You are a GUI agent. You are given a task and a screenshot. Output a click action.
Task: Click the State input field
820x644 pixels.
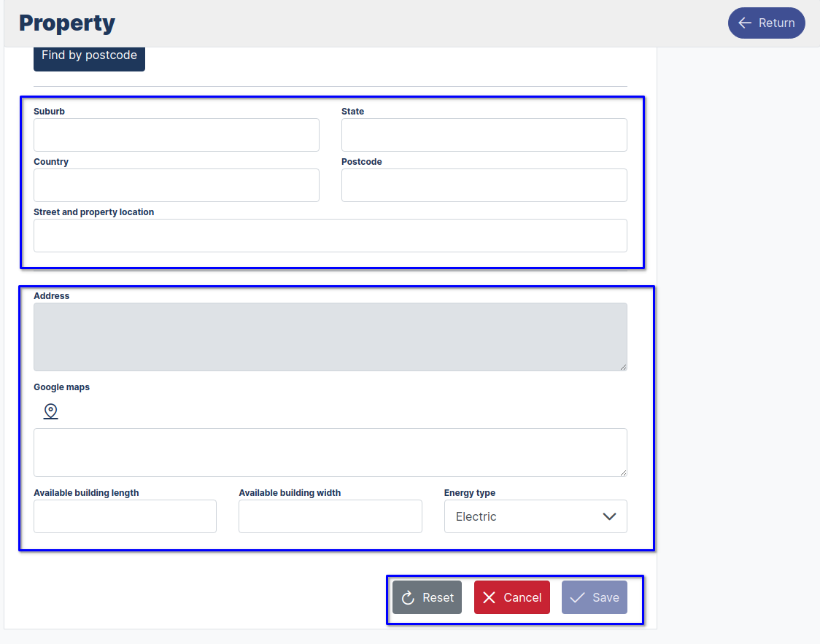(x=484, y=135)
